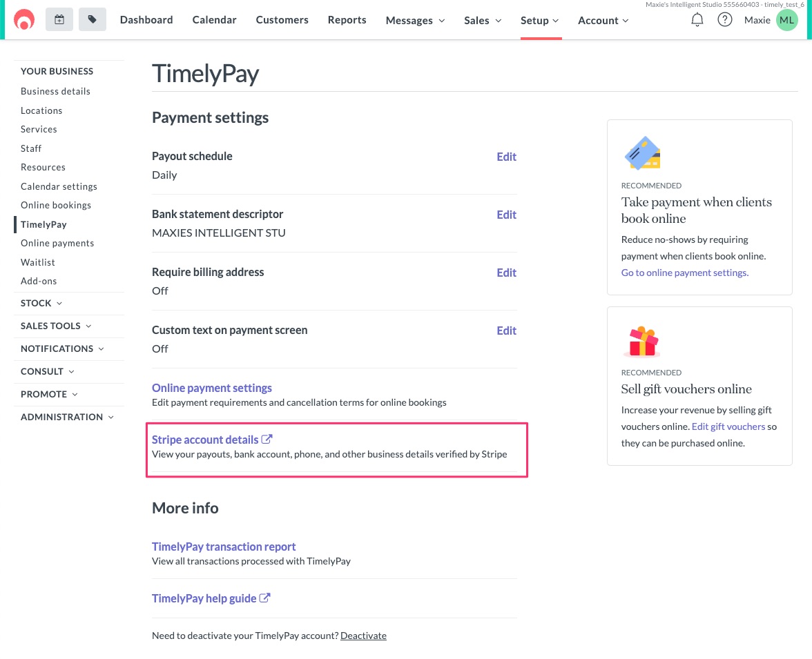Viewport: 812px width, 659px height.
Task: Edit Require billing address setting
Action: click(x=507, y=273)
